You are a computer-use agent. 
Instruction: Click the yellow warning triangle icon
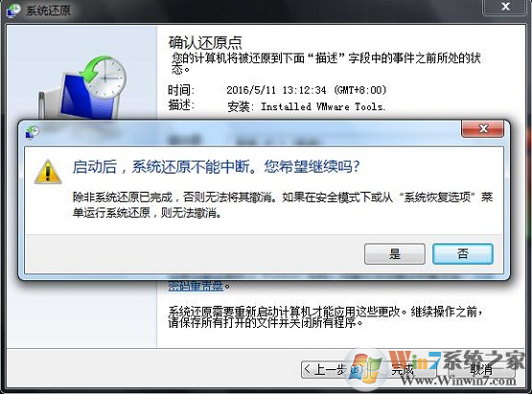48,172
